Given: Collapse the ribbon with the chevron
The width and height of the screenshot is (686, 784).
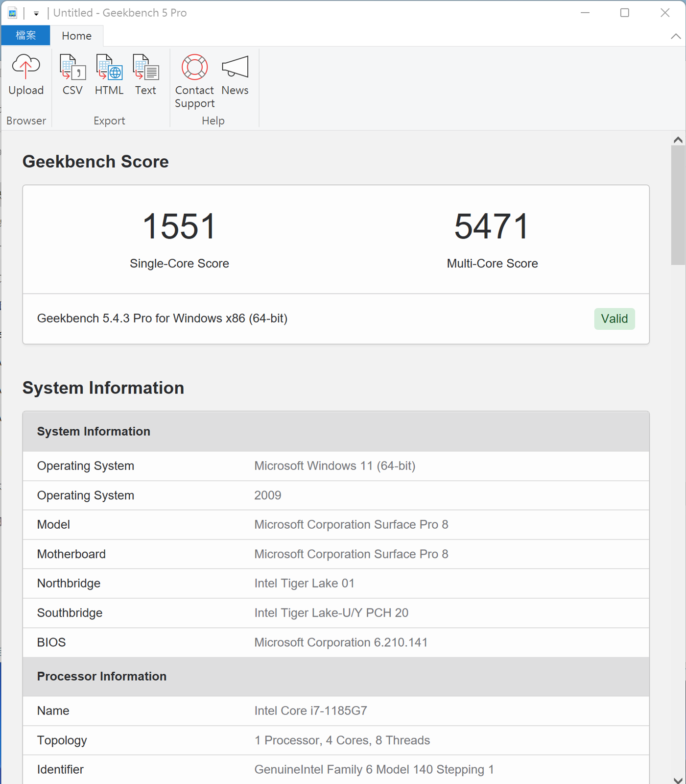Looking at the screenshot, I should (x=676, y=36).
